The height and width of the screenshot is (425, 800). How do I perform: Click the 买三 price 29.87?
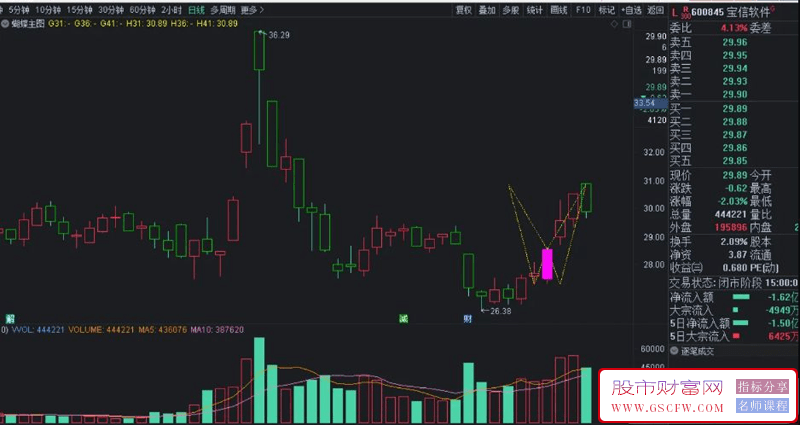click(735, 135)
